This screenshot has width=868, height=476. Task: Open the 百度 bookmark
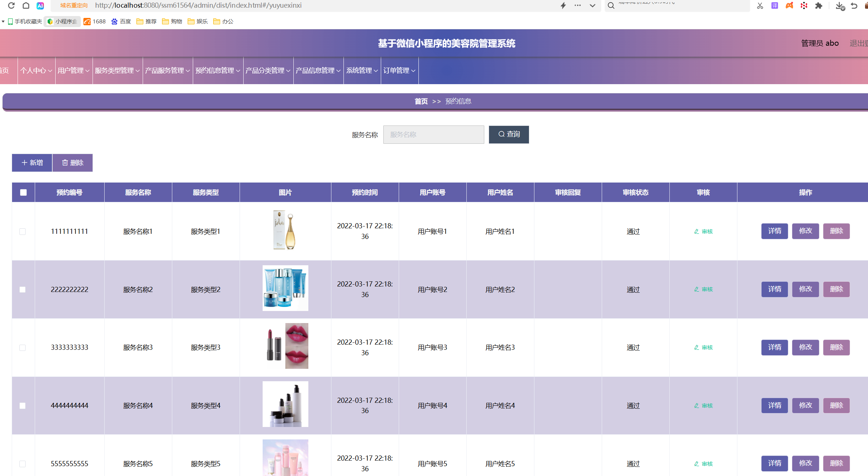121,22
